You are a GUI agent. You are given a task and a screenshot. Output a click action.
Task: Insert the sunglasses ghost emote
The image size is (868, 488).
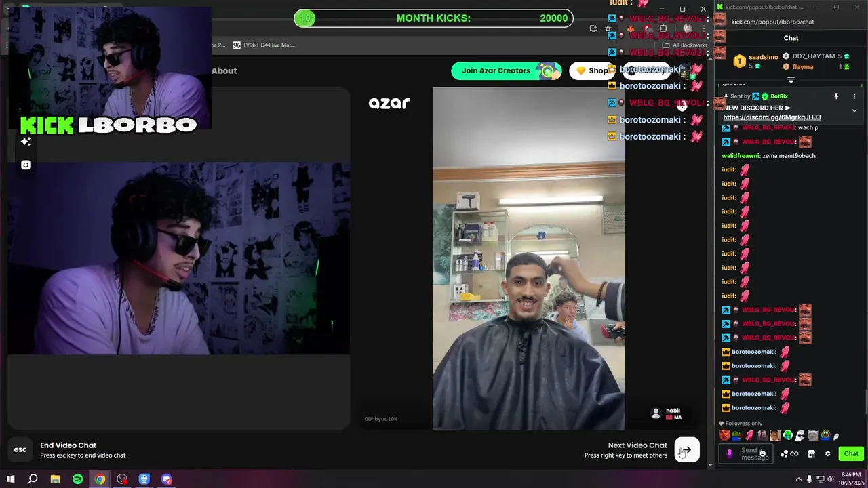tap(800, 435)
